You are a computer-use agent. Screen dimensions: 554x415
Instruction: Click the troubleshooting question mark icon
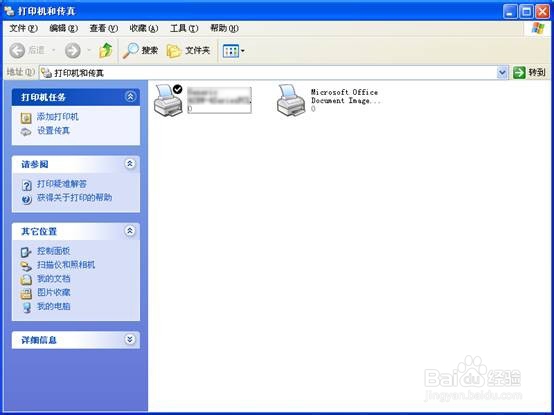(26, 185)
